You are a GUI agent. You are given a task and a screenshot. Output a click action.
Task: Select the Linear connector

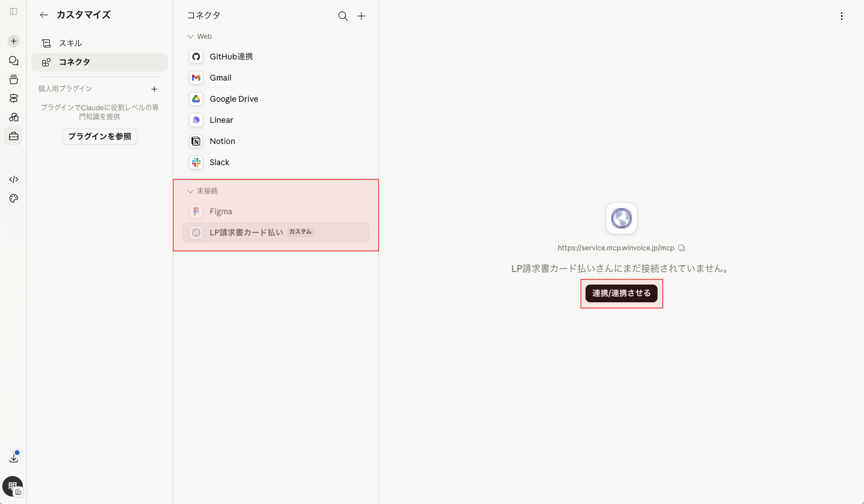coord(276,120)
